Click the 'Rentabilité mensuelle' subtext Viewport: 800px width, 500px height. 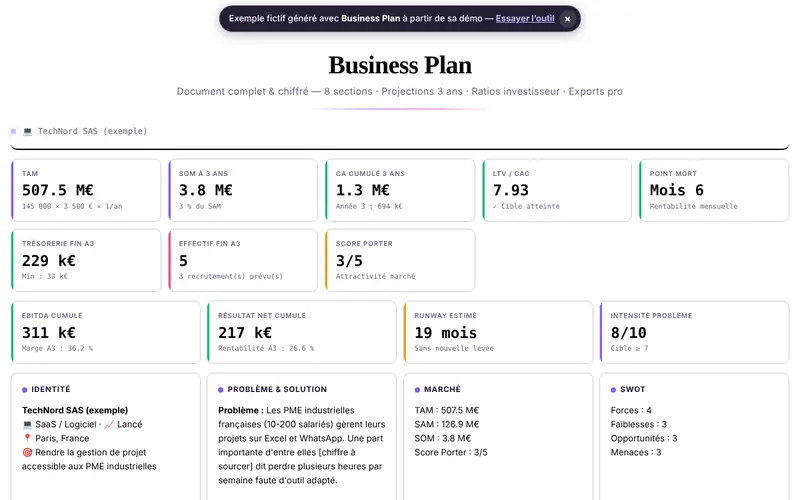point(693,206)
